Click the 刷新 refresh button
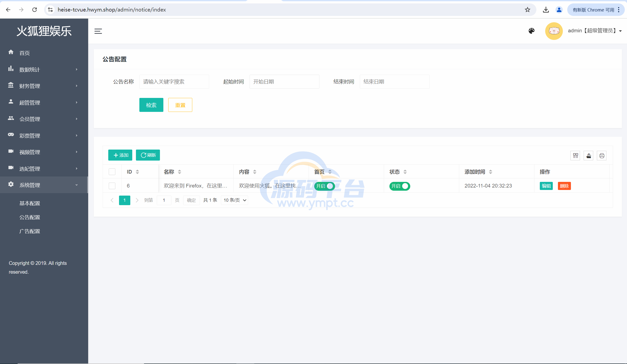627x364 pixels. (148, 155)
